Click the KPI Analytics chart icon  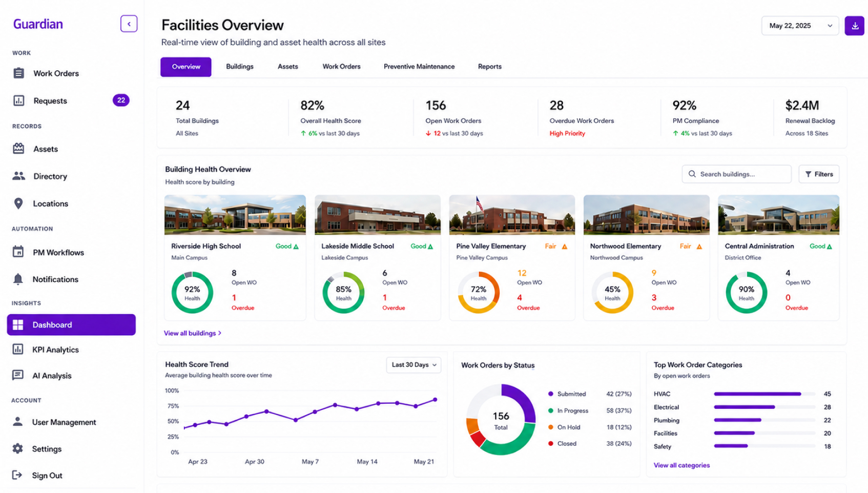click(x=18, y=350)
